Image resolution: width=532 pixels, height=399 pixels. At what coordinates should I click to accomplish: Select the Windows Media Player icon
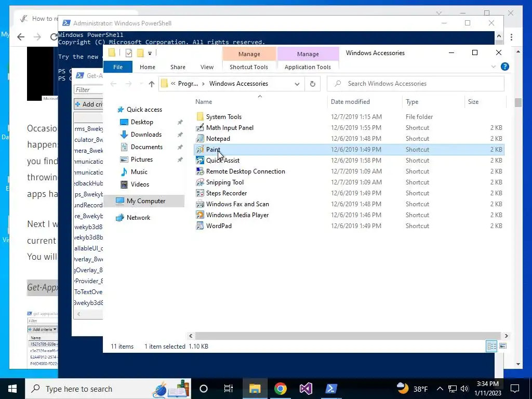[200, 215]
